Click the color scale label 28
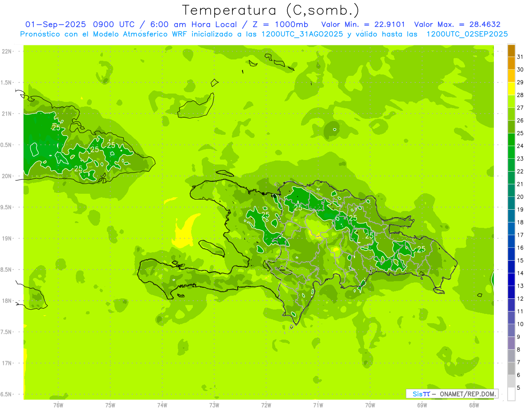 click(x=520, y=95)
